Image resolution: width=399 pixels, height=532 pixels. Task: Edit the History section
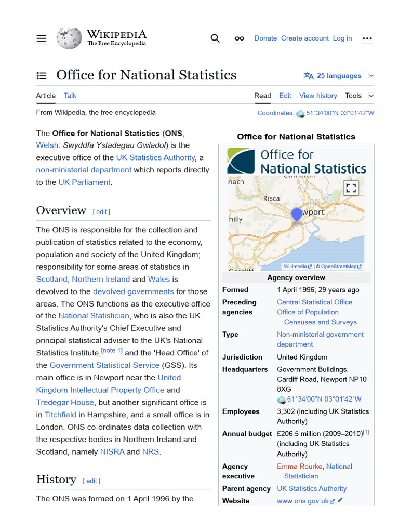[x=91, y=481]
